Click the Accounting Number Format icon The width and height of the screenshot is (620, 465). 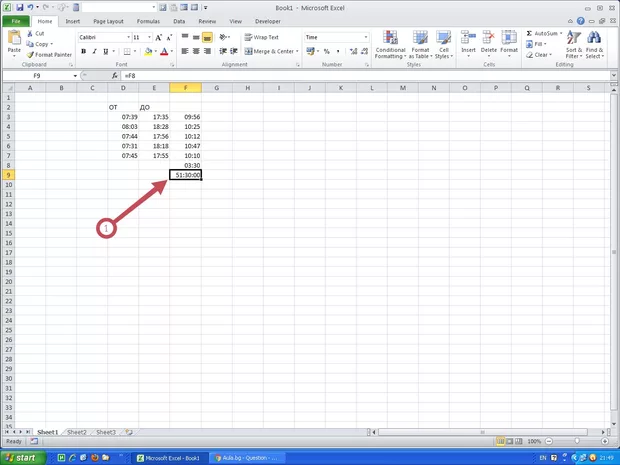310,51
